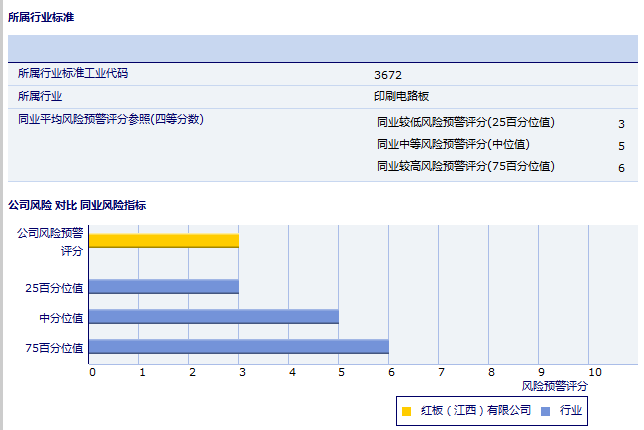Select the industry code value 3672
Screen dimensions: 644x430
(388, 75)
